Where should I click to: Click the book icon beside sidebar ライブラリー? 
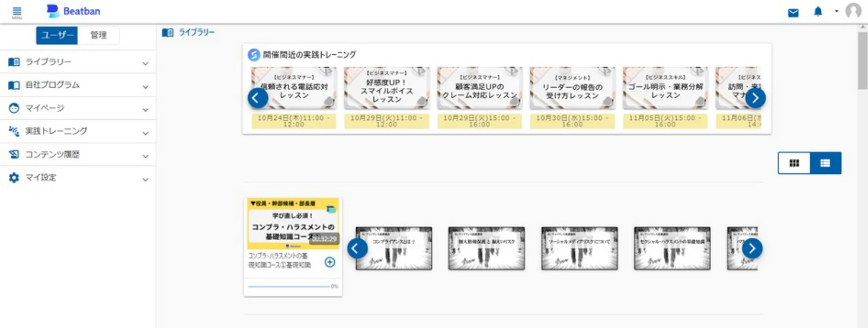[x=14, y=62]
